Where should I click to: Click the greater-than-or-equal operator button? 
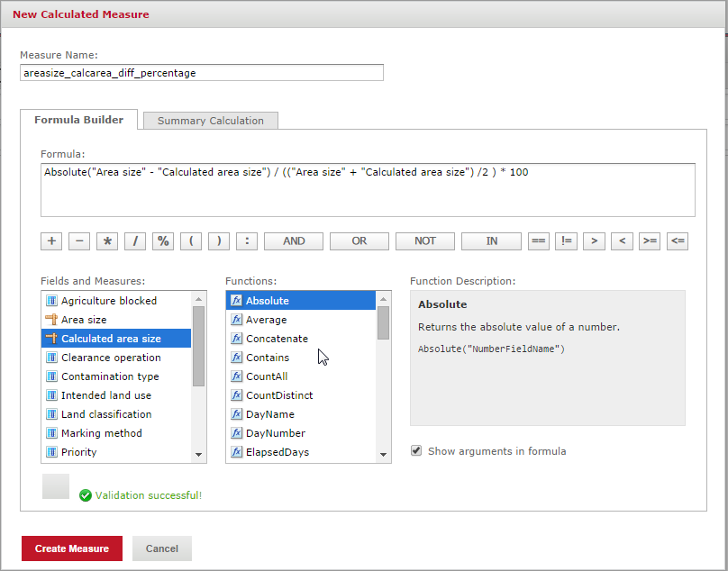pyautogui.click(x=649, y=240)
